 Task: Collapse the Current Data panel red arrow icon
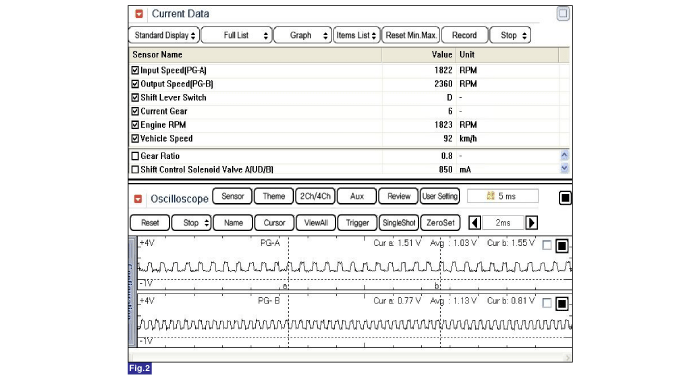coord(139,14)
